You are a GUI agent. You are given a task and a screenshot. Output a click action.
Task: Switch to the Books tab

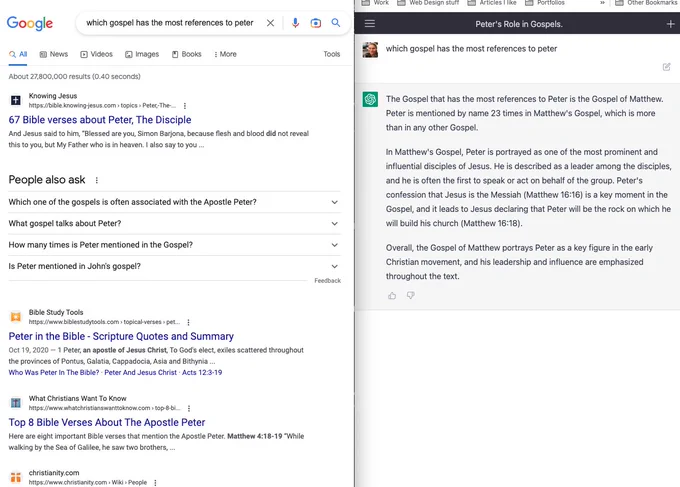click(x=186, y=54)
